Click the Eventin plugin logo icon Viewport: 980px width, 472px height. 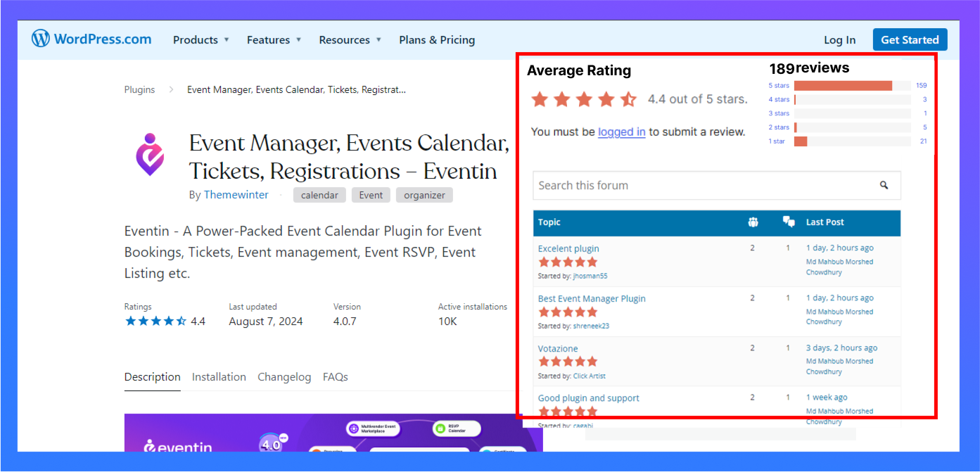tap(150, 154)
